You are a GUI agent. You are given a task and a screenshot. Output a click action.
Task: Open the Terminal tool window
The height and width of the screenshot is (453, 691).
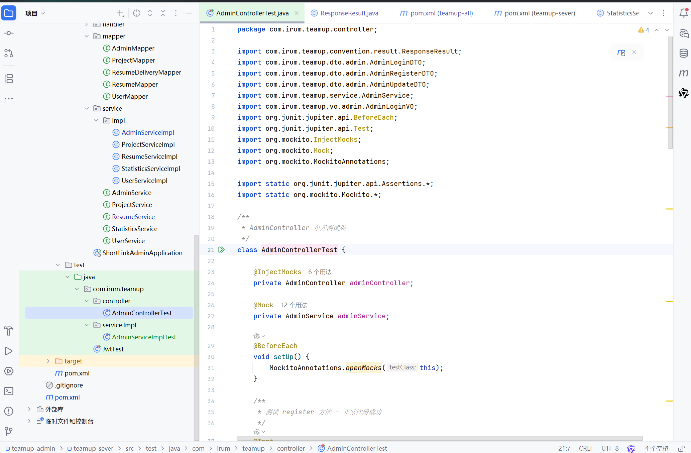point(8,391)
